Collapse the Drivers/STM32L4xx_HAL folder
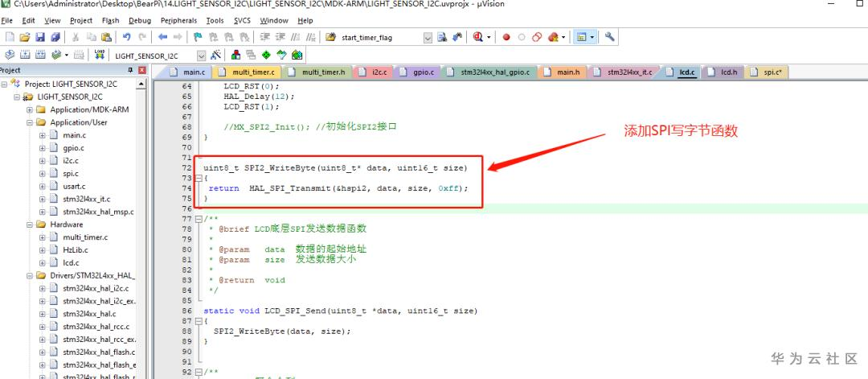The width and height of the screenshot is (868, 379). click(x=30, y=275)
